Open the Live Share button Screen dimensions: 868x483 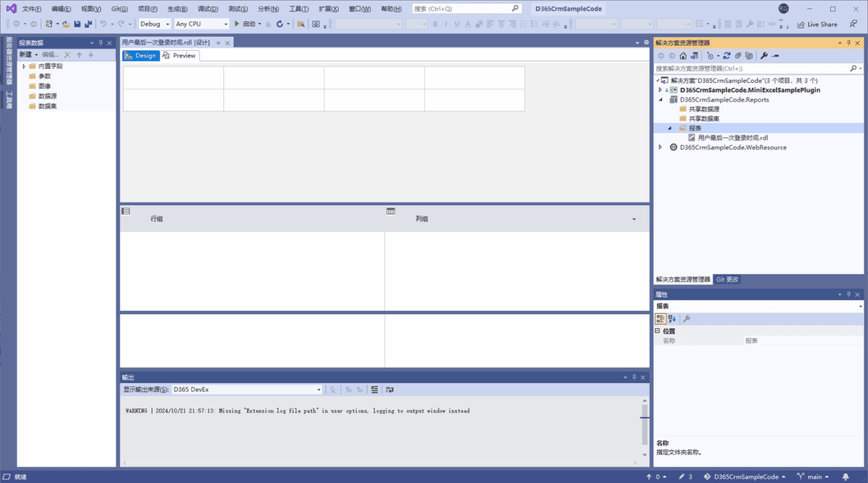tap(817, 25)
